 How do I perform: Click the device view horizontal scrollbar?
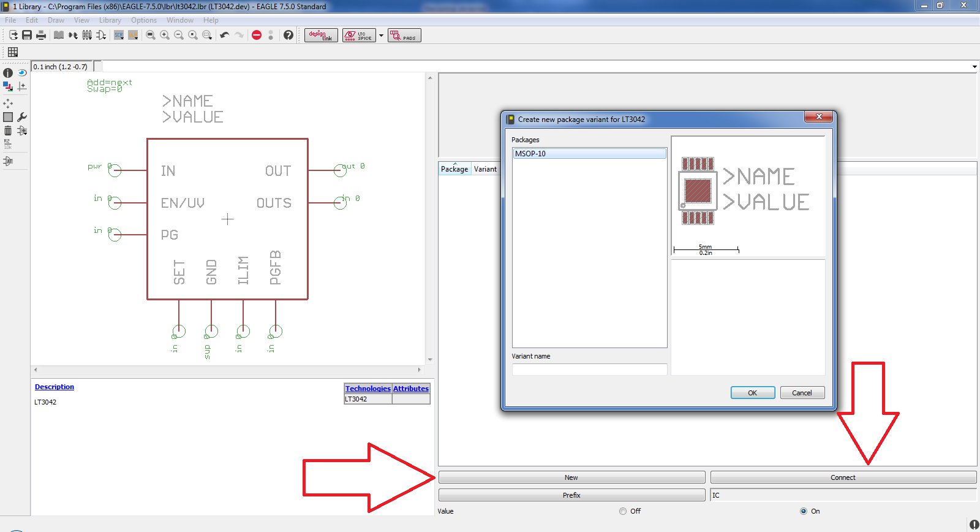tap(227, 370)
